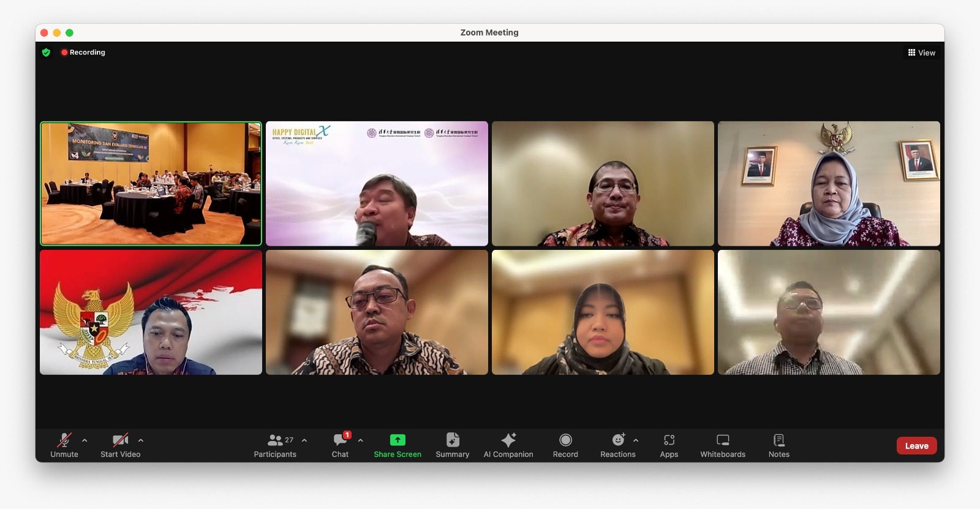Viewport: 980px width, 509px height.
Task: Toggle recording with the Record button
Action: (x=565, y=445)
